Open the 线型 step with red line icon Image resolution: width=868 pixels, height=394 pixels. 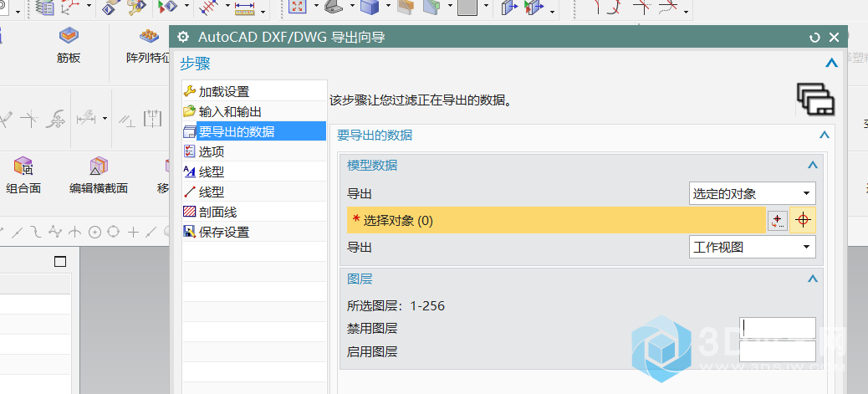(x=254, y=192)
